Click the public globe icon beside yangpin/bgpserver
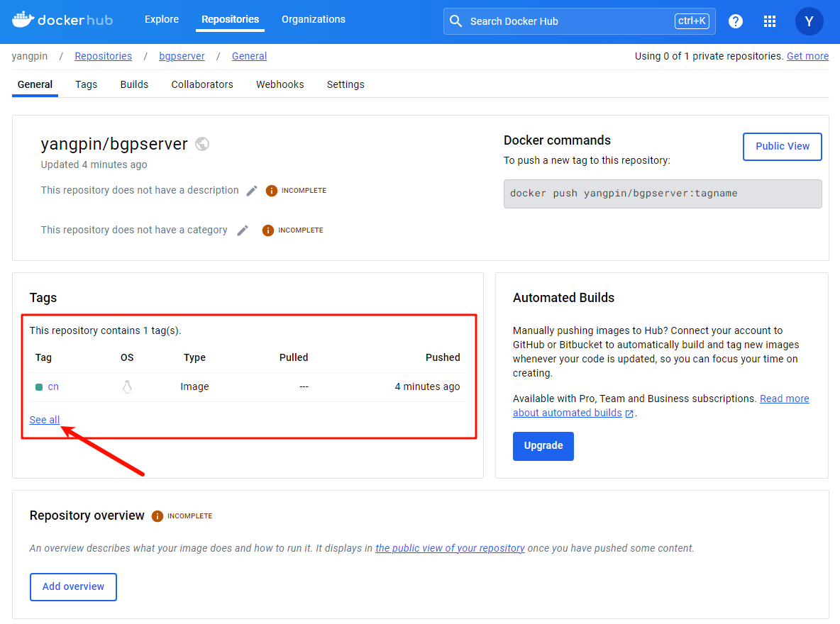 click(202, 144)
